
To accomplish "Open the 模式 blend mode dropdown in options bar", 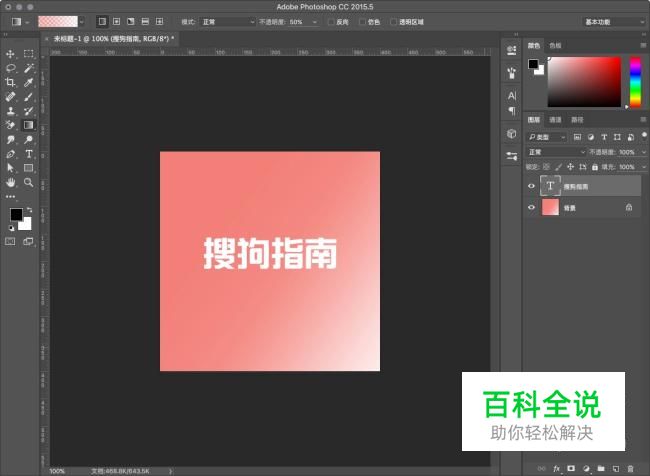I will point(228,22).
